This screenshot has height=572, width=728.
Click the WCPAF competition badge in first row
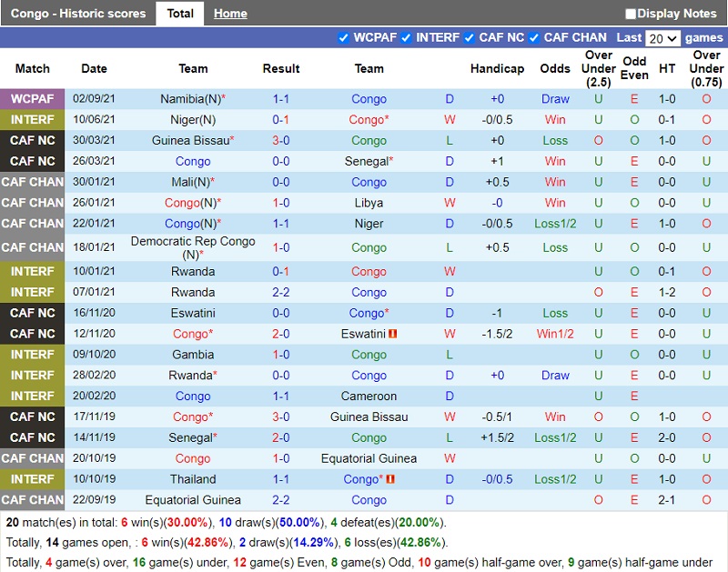(x=33, y=99)
